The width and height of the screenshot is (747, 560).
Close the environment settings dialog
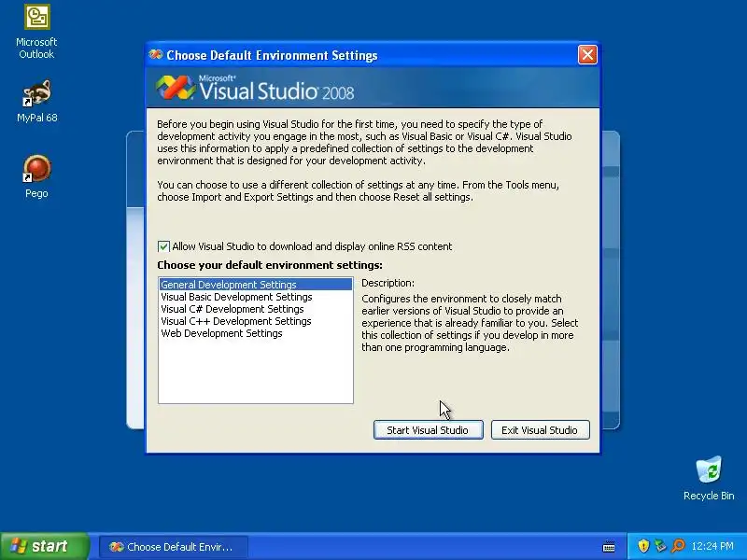pyautogui.click(x=587, y=55)
